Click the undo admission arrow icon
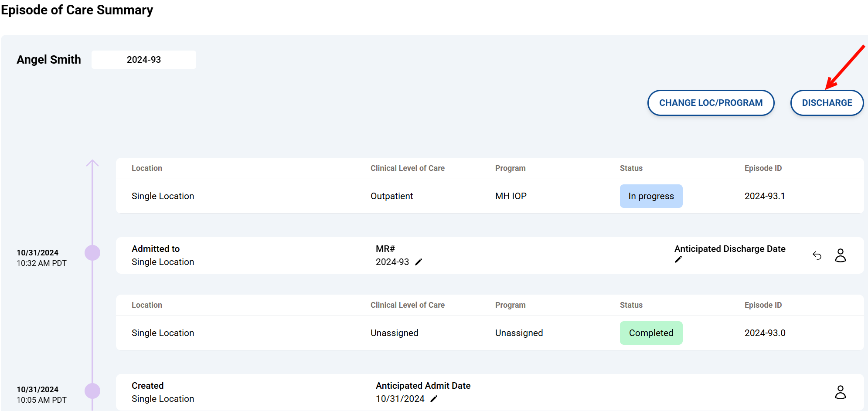The height and width of the screenshot is (411, 868). 817,255
